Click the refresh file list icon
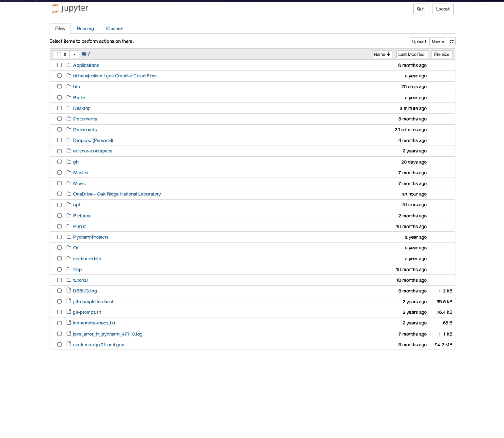 pos(452,42)
